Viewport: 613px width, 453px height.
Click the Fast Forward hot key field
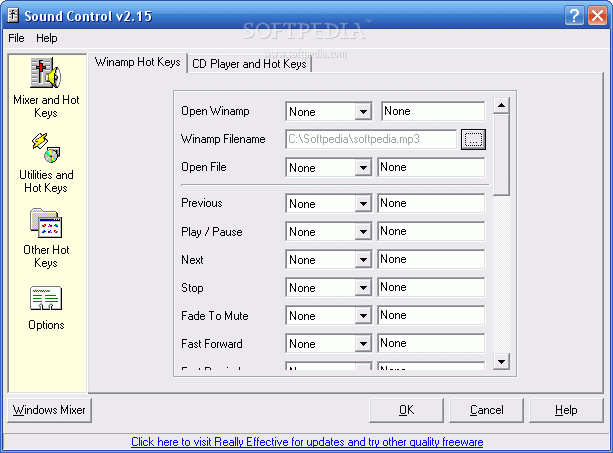click(431, 344)
